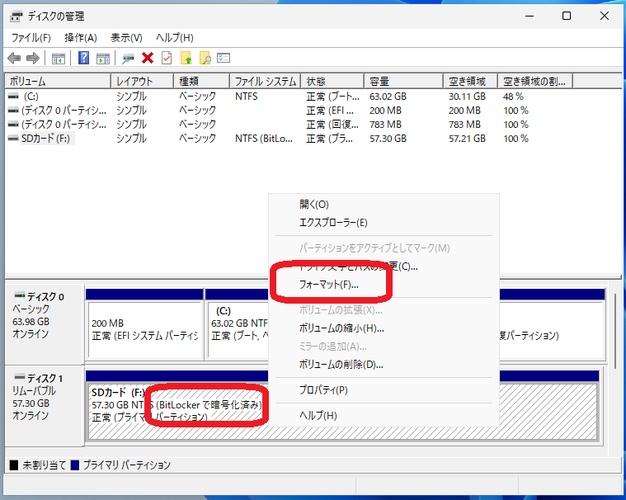The image size is (626, 500).
Task: Click the 48 % free percentage cell
Action: coord(513,96)
